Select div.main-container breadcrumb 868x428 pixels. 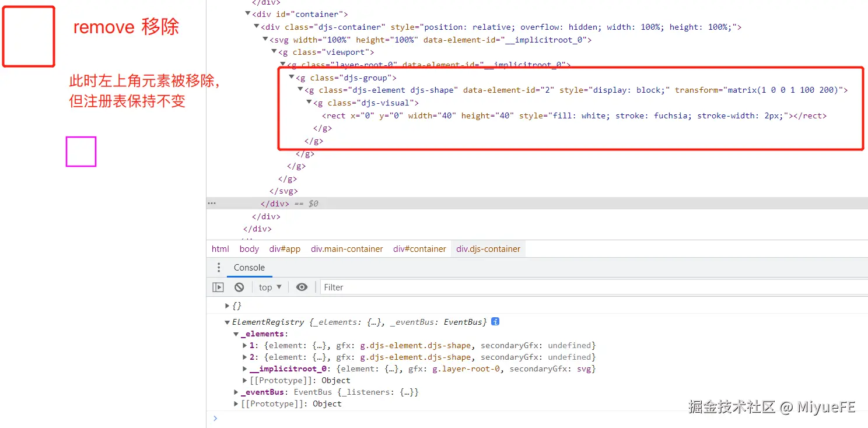(347, 249)
